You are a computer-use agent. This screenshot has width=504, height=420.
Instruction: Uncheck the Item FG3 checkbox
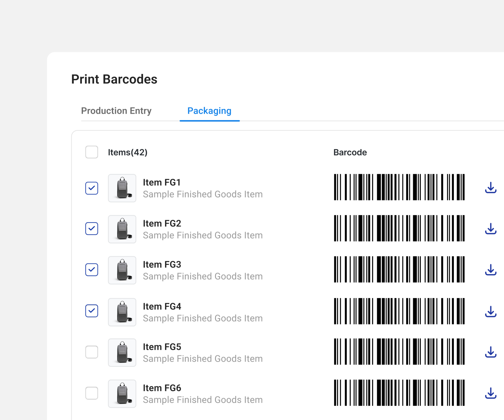(x=92, y=270)
